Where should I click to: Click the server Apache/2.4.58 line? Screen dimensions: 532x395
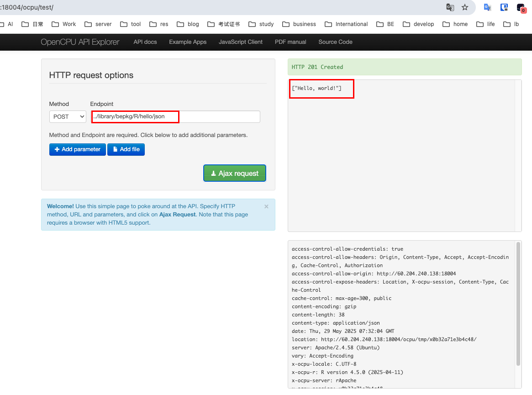click(x=336, y=348)
